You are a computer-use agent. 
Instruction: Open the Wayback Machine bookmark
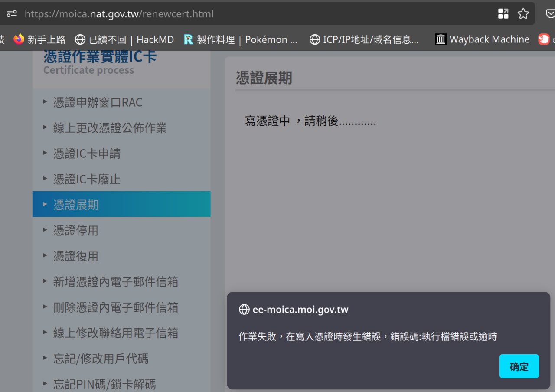coord(483,39)
